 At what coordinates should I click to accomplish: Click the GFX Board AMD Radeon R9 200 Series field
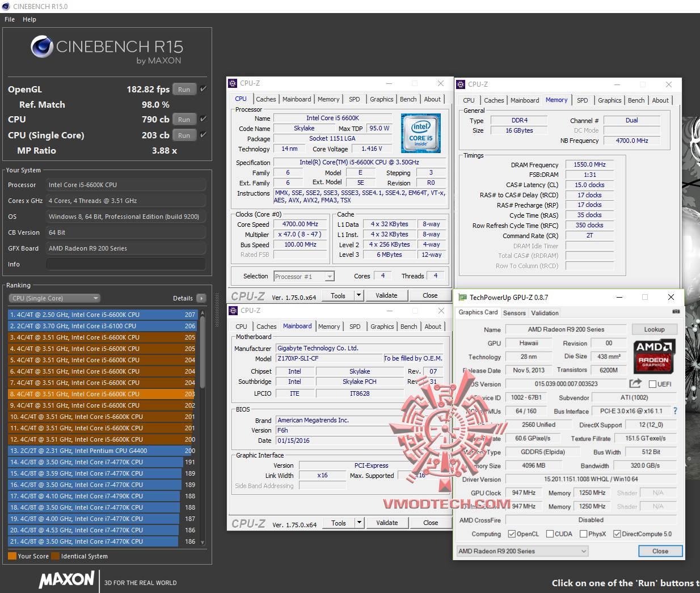point(126,248)
